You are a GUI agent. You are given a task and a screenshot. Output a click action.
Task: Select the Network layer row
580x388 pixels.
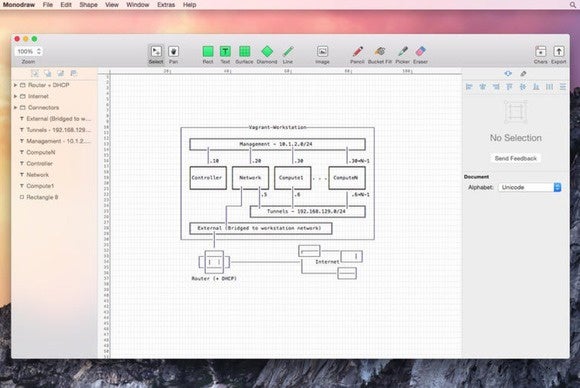55,175
